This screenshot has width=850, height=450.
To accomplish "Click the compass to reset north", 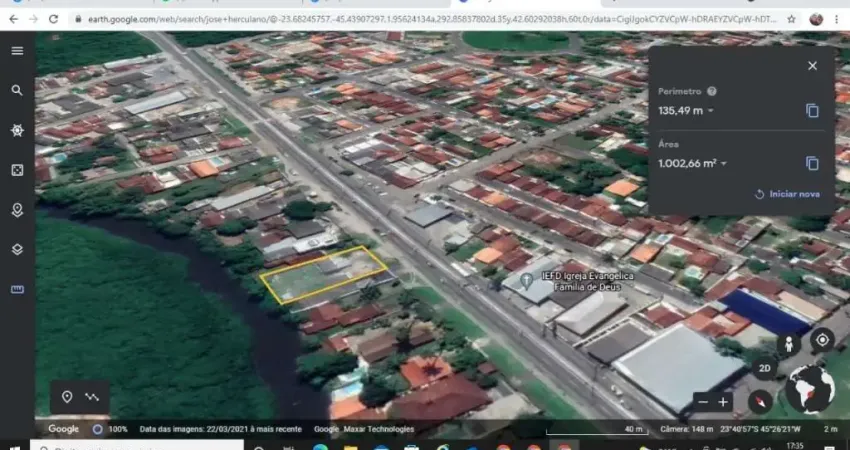I will tap(761, 401).
